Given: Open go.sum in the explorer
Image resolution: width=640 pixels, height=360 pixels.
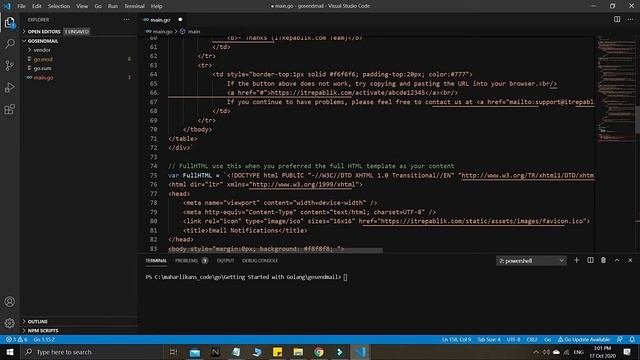Looking at the screenshot, I should point(42,68).
